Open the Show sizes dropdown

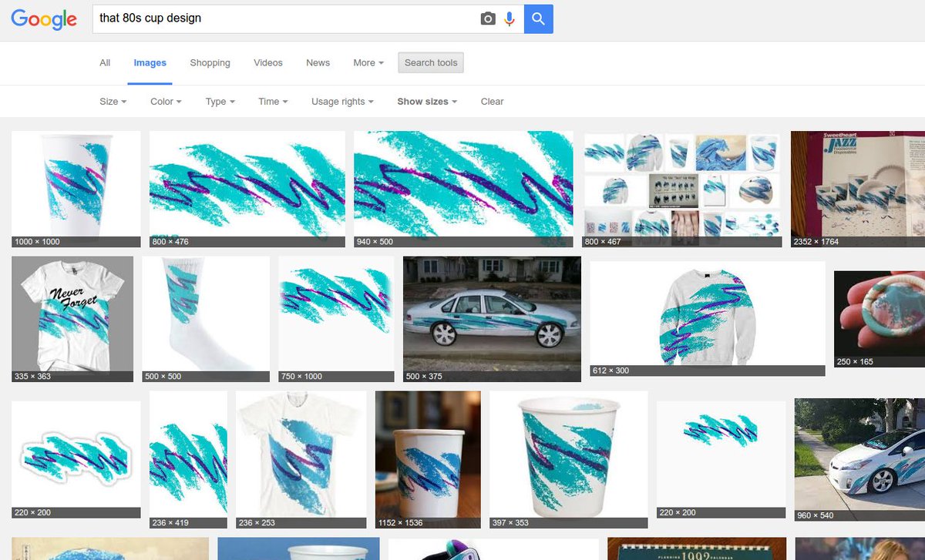point(427,102)
